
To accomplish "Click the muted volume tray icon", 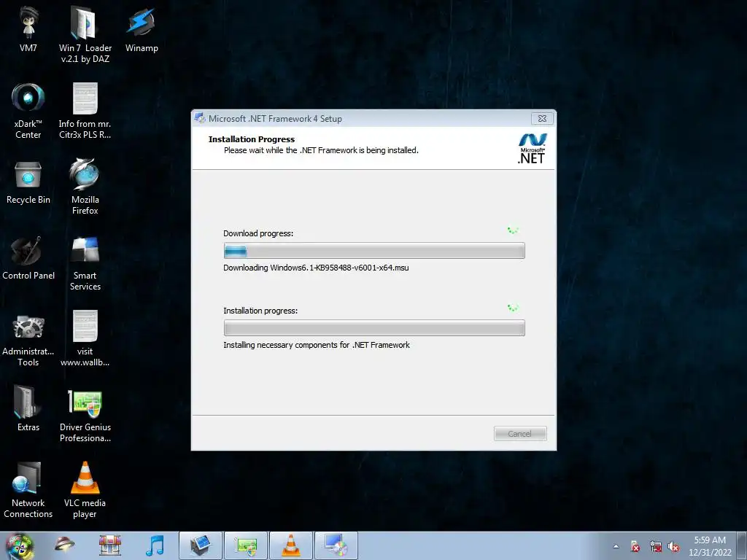I will [673, 547].
